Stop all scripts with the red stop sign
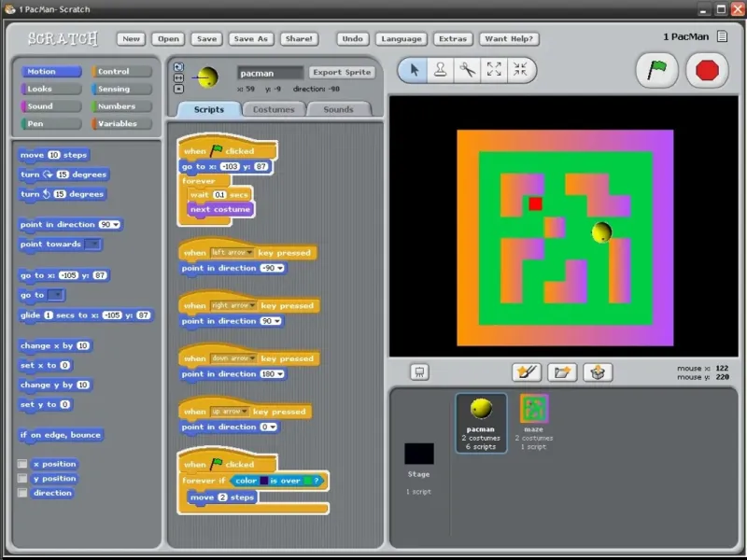This screenshot has height=560, width=747. pyautogui.click(x=707, y=71)
